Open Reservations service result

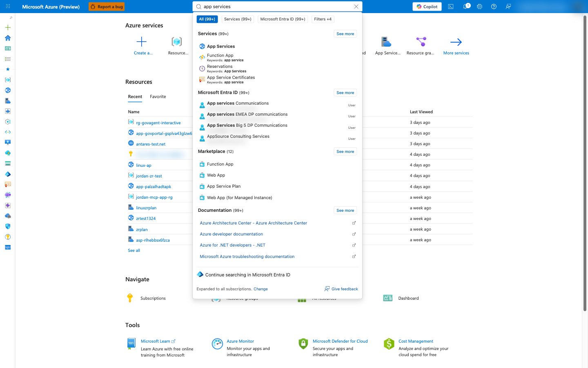point(277,68)
